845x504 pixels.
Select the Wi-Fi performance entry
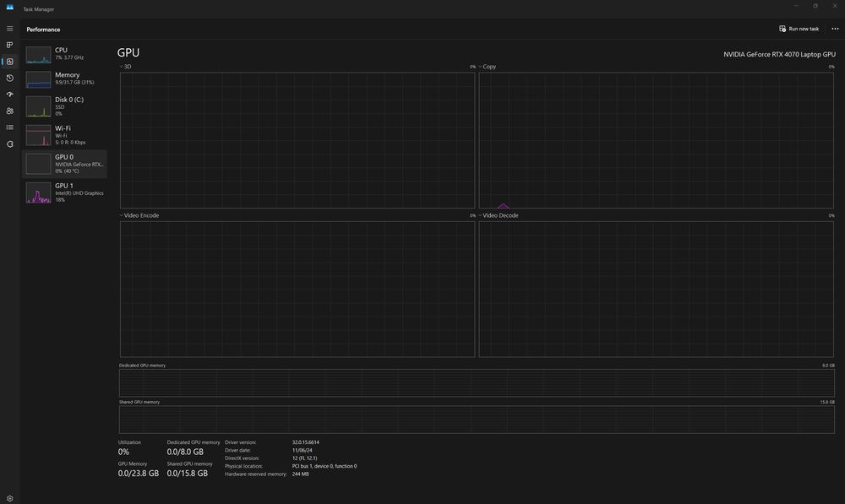64,134
